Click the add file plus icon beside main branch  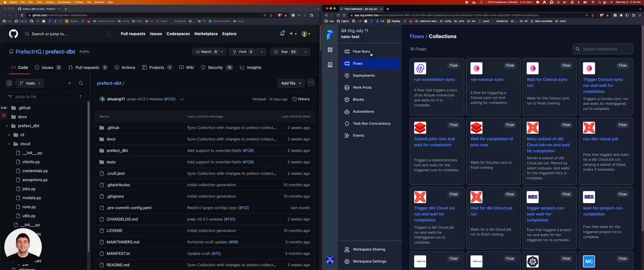point(69,83)
